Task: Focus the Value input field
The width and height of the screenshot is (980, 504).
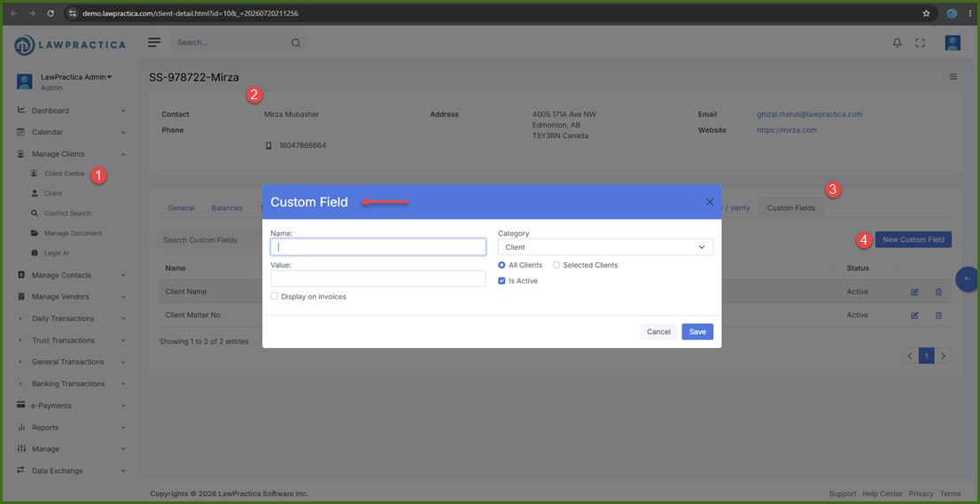Action: click(378, 278)
